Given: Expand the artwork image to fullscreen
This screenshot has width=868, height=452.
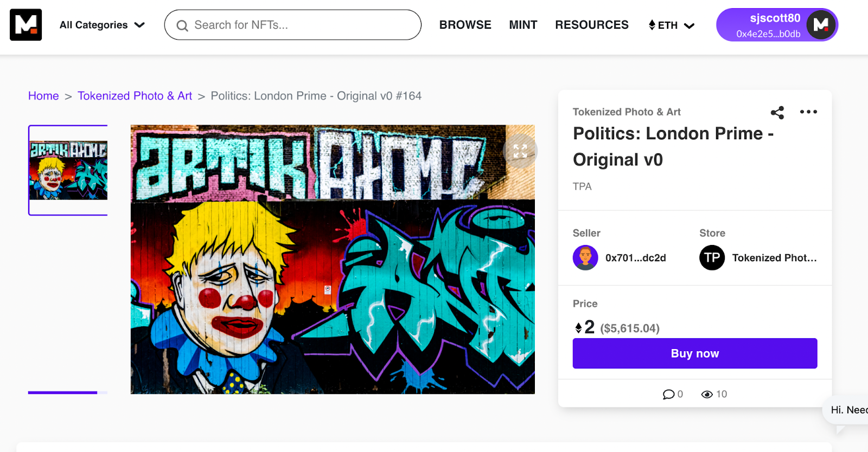Looking at the screenshot, I should [520, 151].
